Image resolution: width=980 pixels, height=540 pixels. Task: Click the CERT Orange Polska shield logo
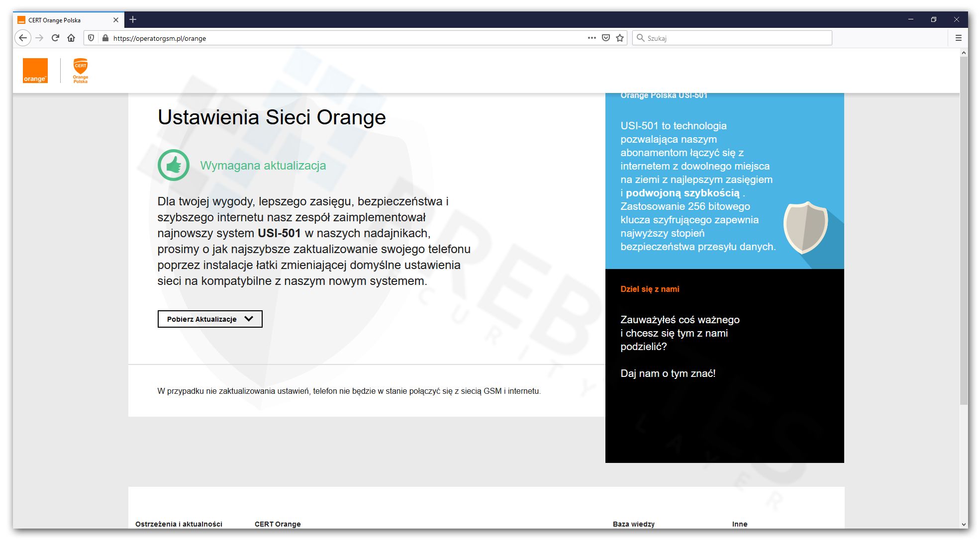click(x=81, y=71)
